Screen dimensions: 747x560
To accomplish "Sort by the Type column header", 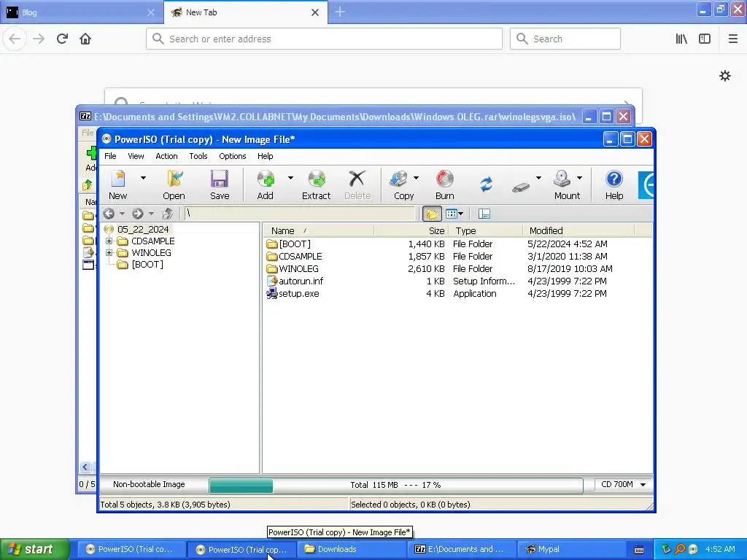I will [x=485, y=230].
